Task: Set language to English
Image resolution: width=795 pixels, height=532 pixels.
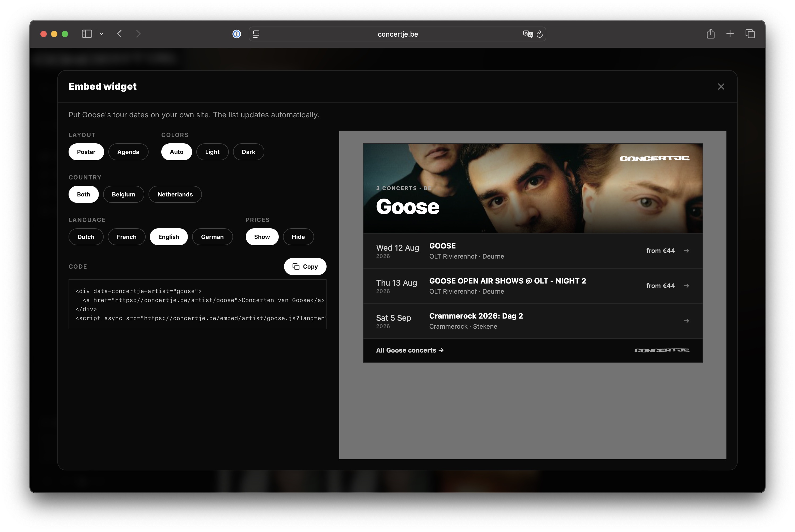Action: 169,237
